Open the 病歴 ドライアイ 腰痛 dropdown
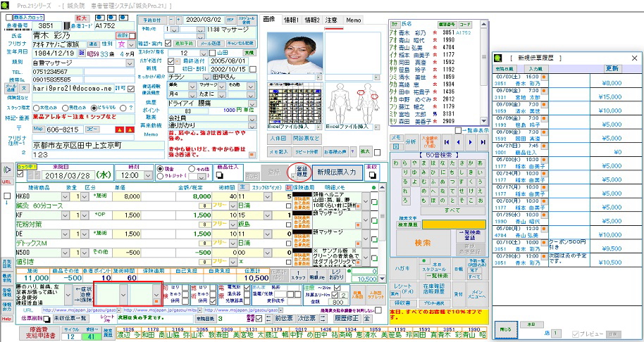This screenshot has width=644, height=342. tap(254, 103)
